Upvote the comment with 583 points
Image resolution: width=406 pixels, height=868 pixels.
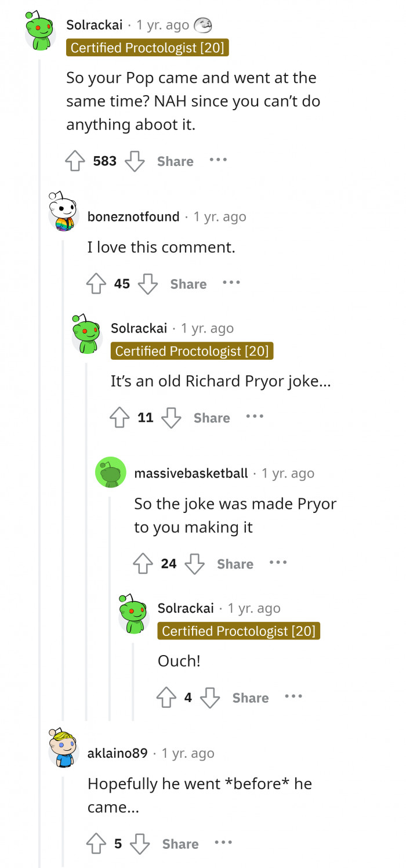75,161
